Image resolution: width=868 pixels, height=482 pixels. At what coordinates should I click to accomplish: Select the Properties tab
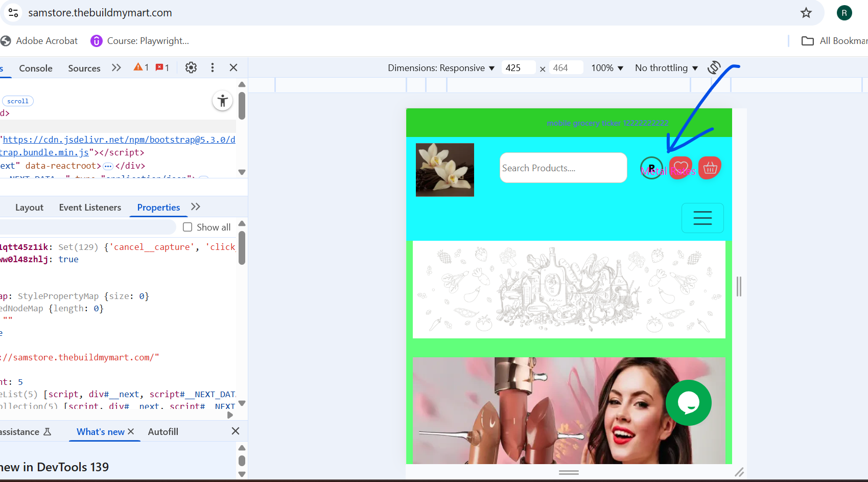click(x=158, y=208)
